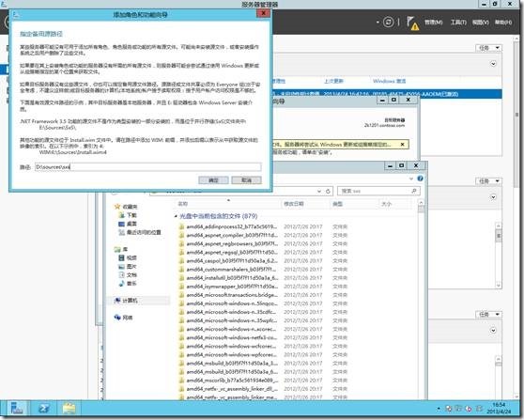Select folder amd64_aspnet_regsql
Image resolution: width=524 pixels, height=420 pixels.
click(228, 252)
